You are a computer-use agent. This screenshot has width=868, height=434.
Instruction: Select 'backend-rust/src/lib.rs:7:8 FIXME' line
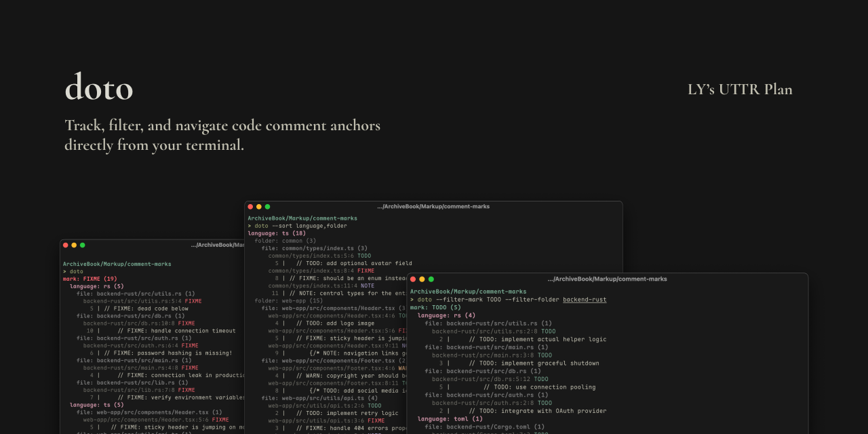pos(139,390)
